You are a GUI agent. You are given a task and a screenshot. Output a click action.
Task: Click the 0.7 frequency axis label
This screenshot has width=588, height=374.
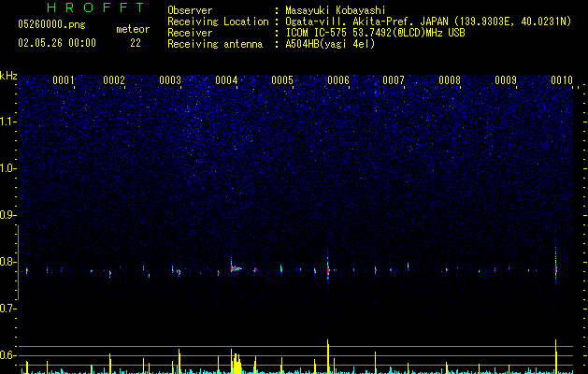[x=7, y=309]
